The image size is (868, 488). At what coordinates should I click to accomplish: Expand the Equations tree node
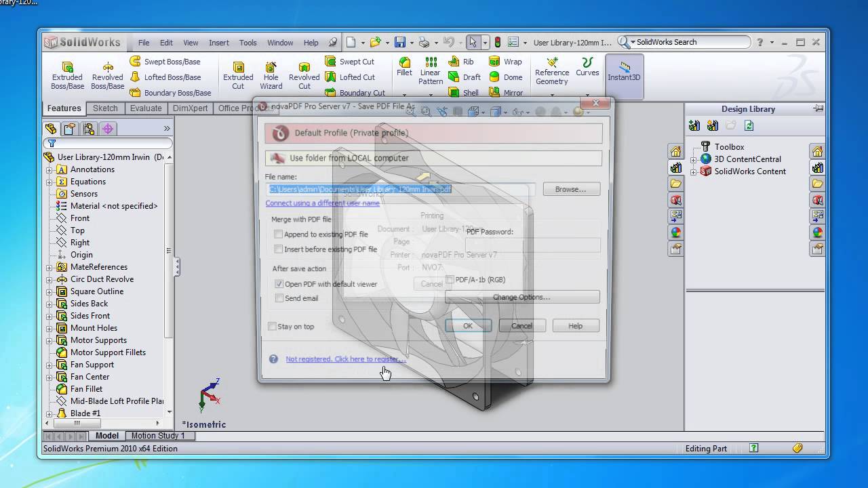tap(49, 182)
